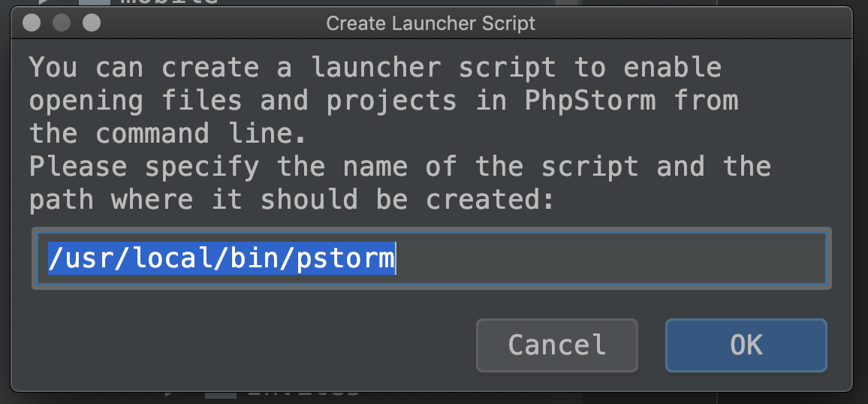Click the gray minimize window button
Screen dimensions: 868x404
click(61, 23)
